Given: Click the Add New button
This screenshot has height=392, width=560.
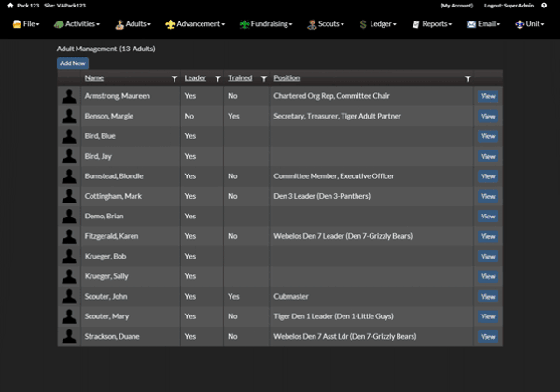Looking at the screenshot, I should pos(73,63).
